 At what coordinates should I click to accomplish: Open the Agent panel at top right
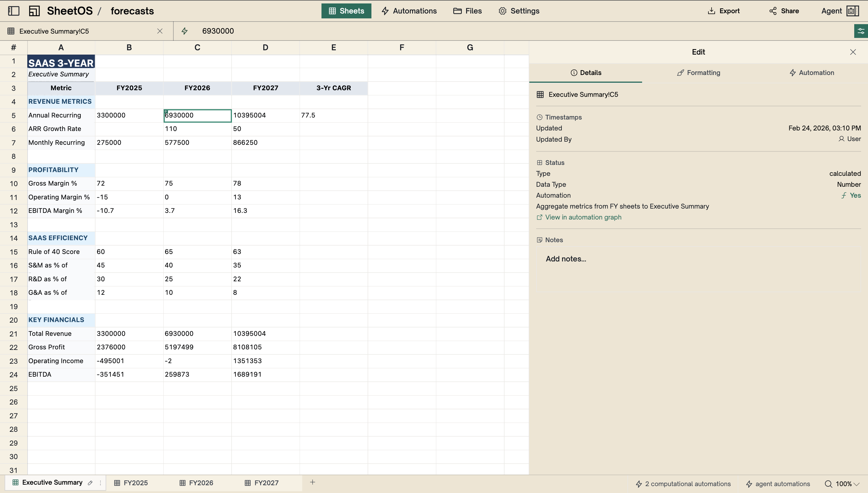pos(840,11)
